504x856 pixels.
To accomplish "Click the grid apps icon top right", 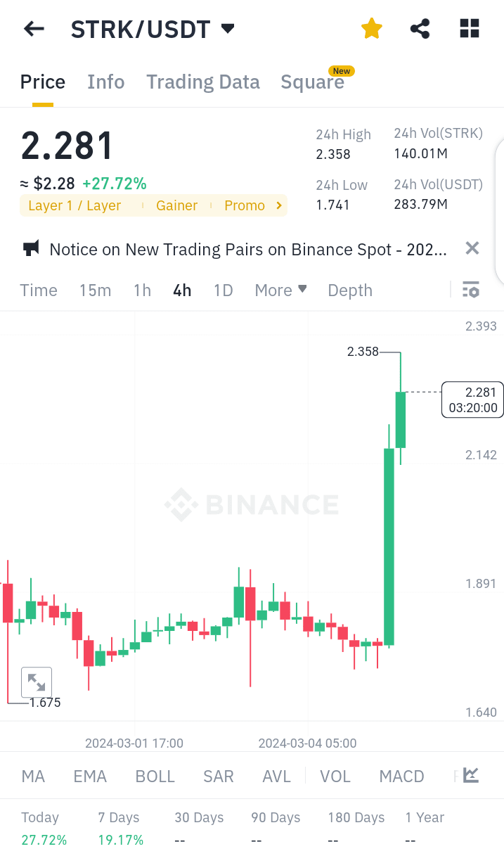I will point(469,29).
